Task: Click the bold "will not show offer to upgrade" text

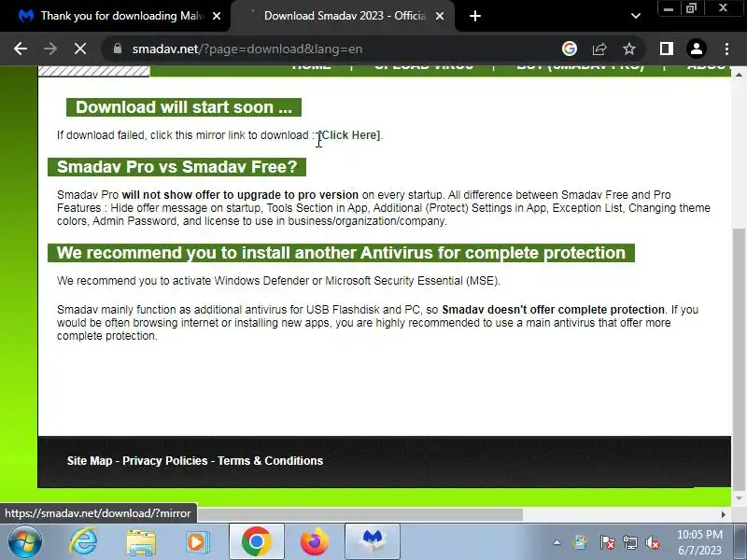Action: 240,195
